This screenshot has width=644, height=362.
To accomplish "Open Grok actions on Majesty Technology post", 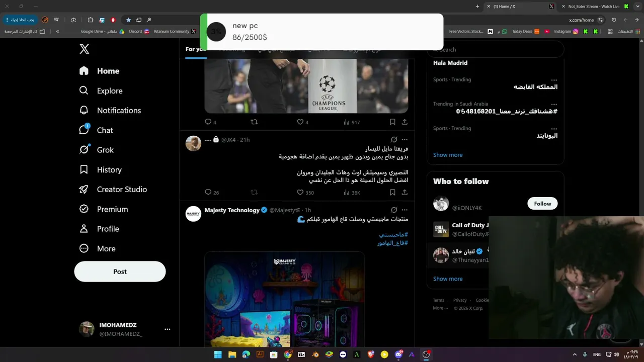I will 394,210.
